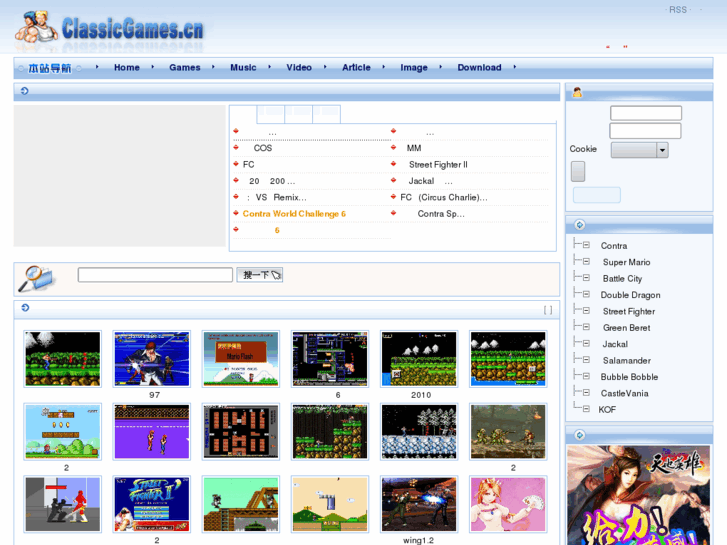
Task: Click the search box text field
Action: coord(155,275)
